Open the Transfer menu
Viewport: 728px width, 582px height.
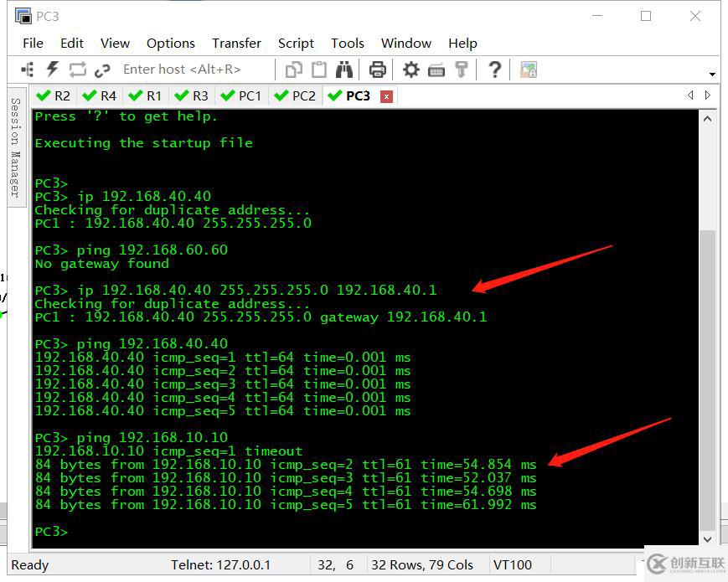(237, 44)
